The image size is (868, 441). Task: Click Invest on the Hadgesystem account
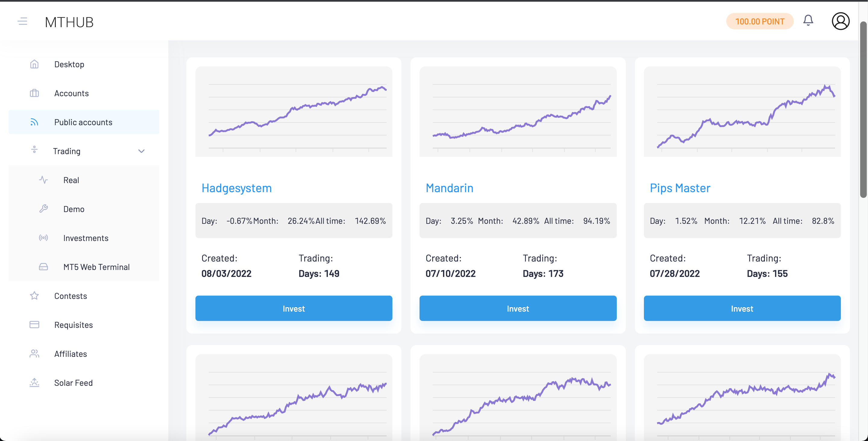pyautogui.click(x=293, y=308)
